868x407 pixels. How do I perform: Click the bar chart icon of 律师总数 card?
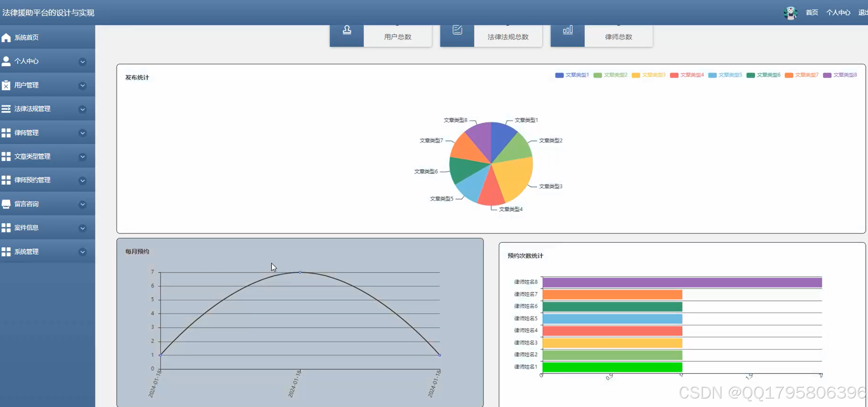567,30
